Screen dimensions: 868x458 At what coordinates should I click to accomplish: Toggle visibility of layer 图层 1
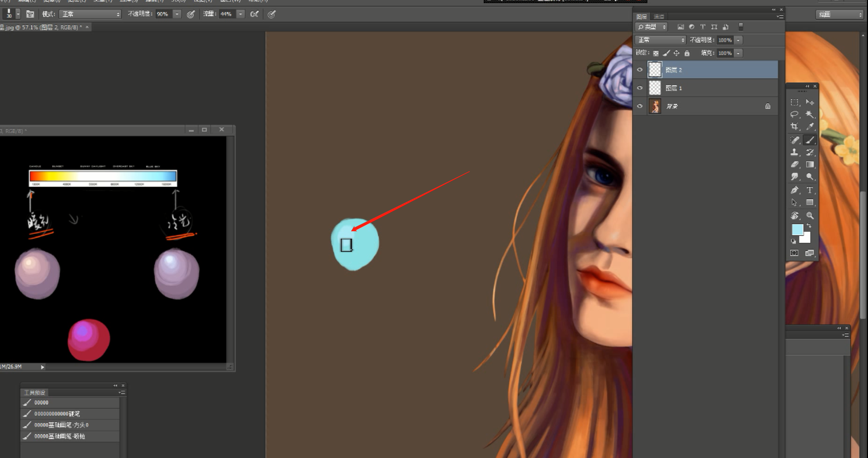click(x=640, y=88)
